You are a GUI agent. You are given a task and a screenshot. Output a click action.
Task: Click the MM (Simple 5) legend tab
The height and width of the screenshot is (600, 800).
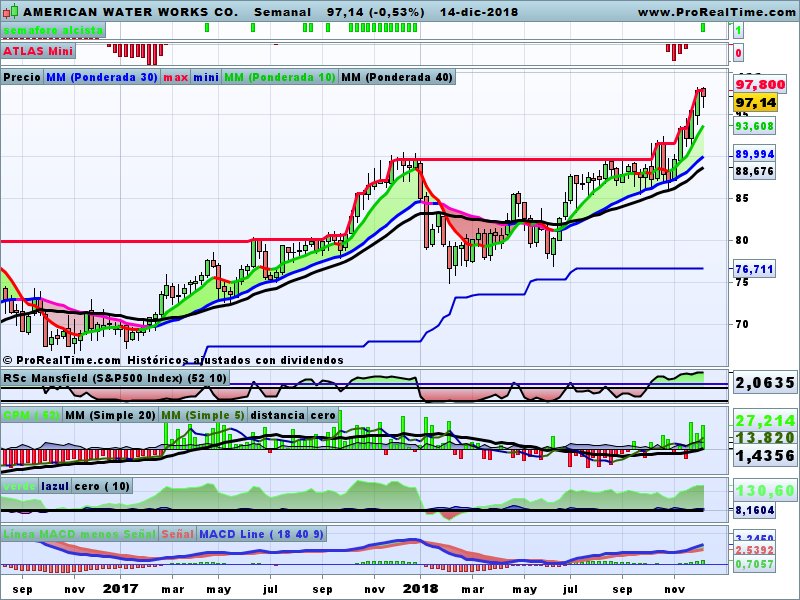tap(203, 415)
